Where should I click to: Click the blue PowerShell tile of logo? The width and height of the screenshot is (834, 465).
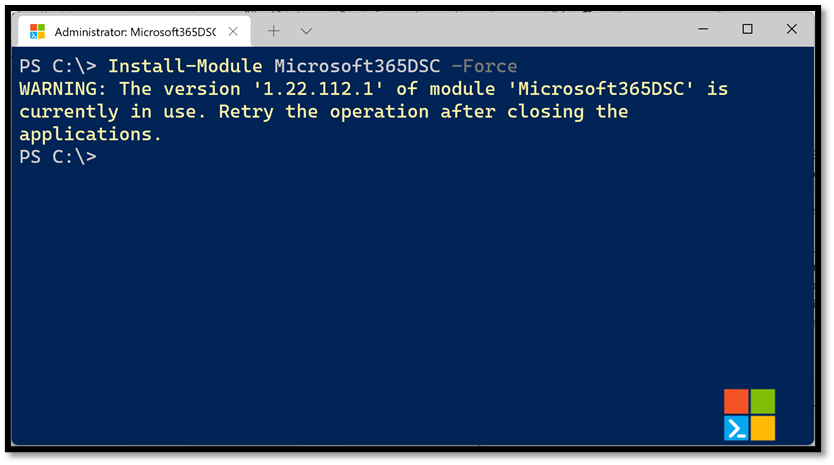click(x=736, y=428)
